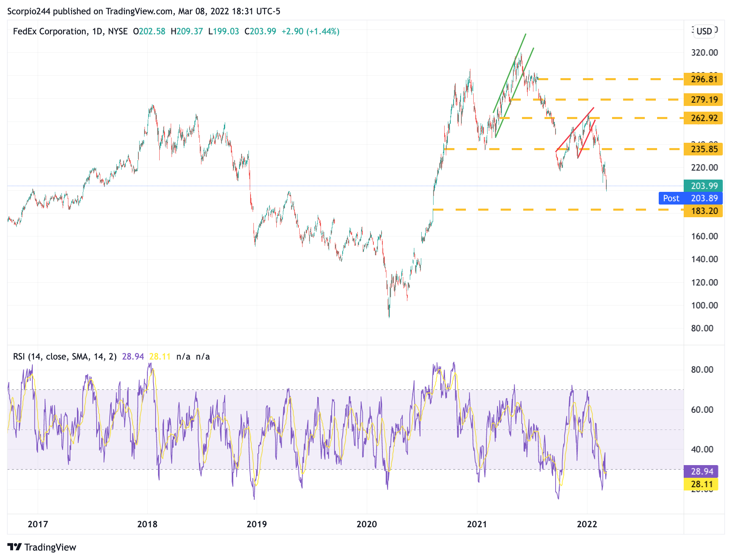The image size is (732, 560).
Task: Click the TradingView logo
Action: (42, 547)
